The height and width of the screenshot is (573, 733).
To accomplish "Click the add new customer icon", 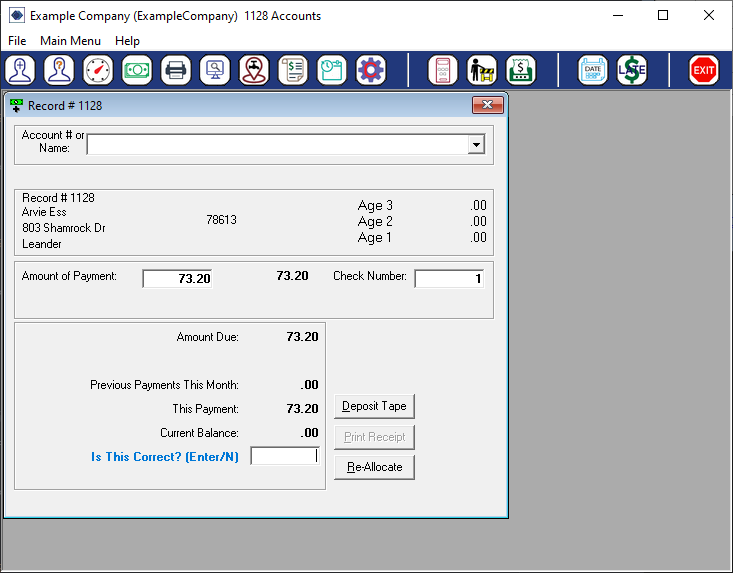I will point(20,70).
